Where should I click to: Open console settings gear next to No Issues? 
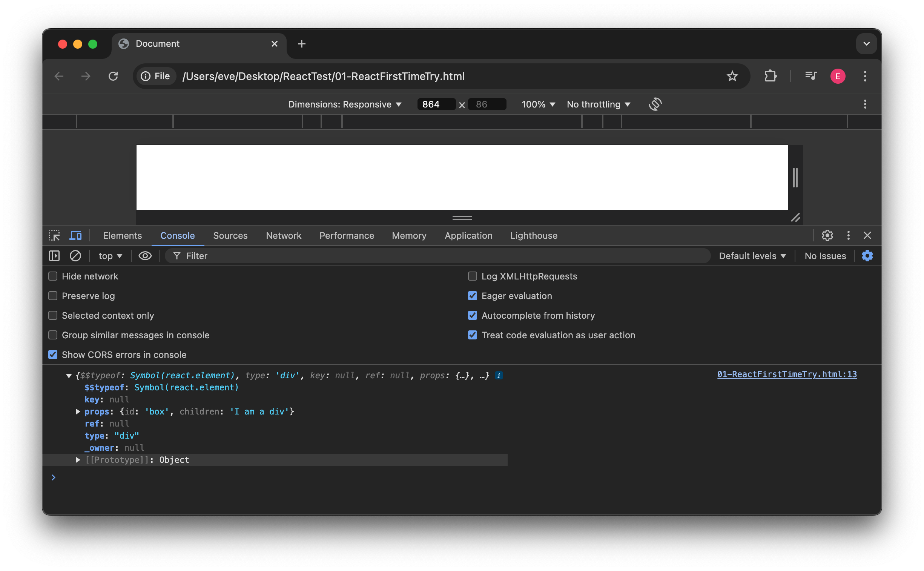click(867, 256)
